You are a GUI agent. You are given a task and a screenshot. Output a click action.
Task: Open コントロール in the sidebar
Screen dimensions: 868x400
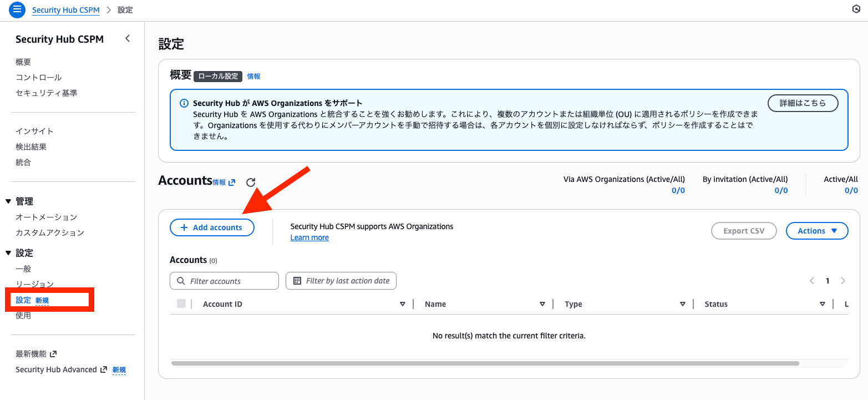(x=39, y=78)
